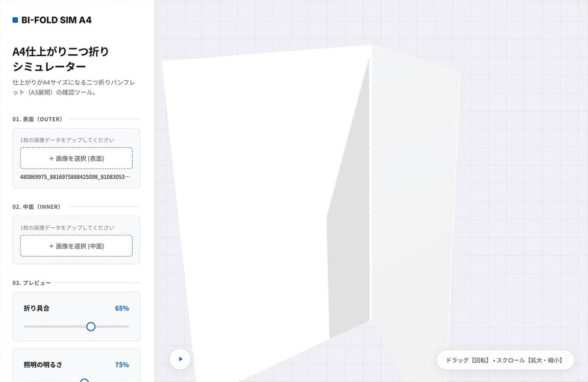Viewport: 588px width, 382px height.
Task: Click the uploaded filename starting with 480869975
Action: point(75,176)
